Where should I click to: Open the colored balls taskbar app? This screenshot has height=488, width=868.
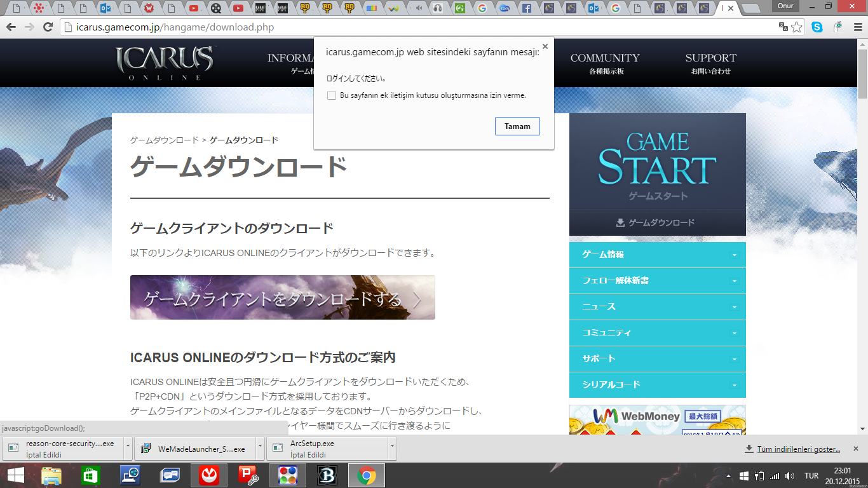pyautogui.click(x=287, y=475)
